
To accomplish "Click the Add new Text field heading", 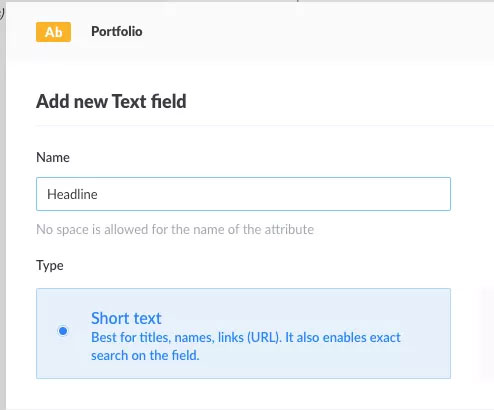I will point(111,101).
